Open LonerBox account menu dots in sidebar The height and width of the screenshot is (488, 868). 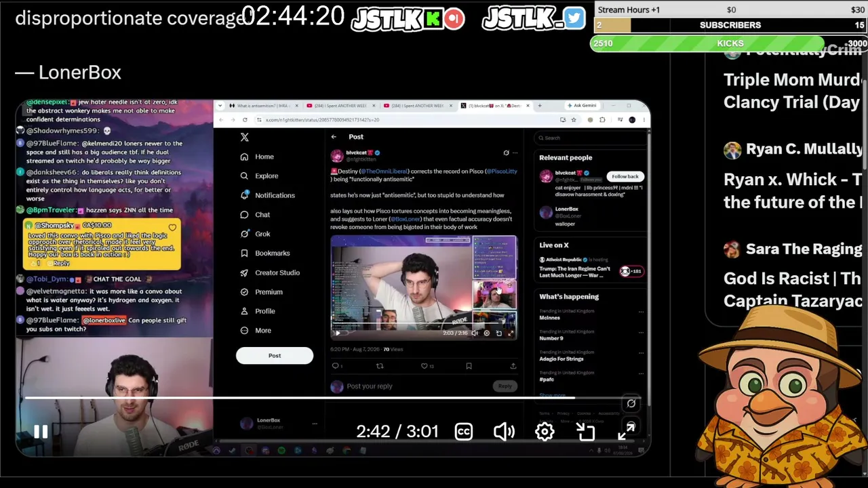click(314, 424)
